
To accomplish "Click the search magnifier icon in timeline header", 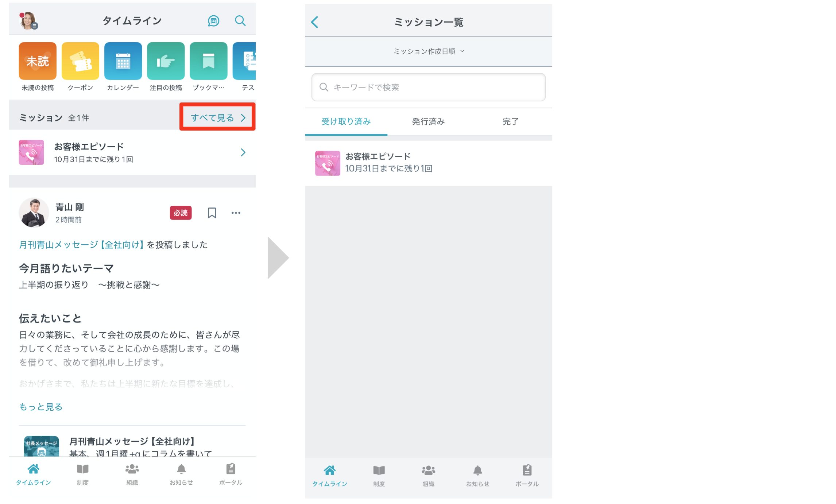I will tap(240, 21).
